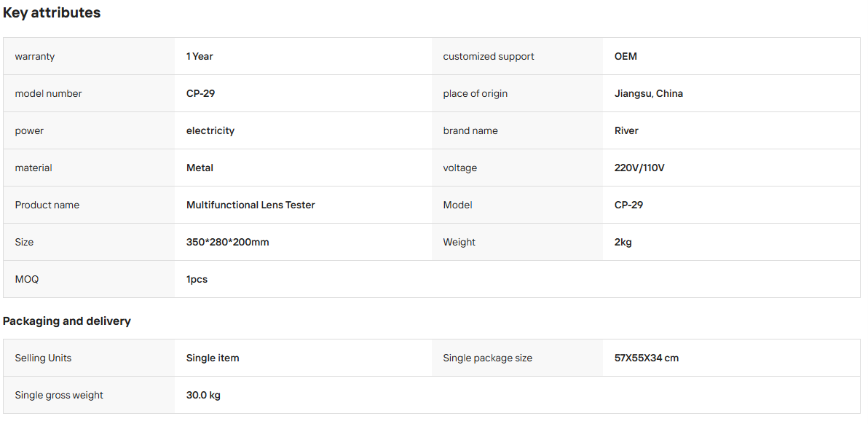Click the MOQ 1pcs value
Image resolution: width=868 pixels, height=424 pixels.
[x=197, y=279]
